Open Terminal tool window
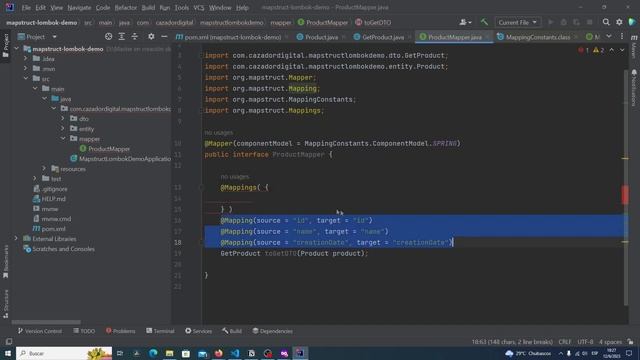640x360 pixels. pyautogui.click(x=160, y=331)
